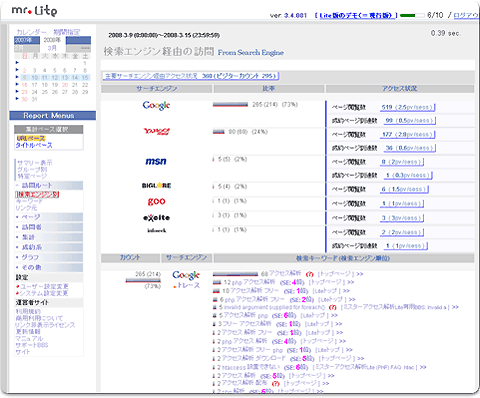Click Google's conversion page value 99
The image size is (480, 398).
tap(410, 121)
